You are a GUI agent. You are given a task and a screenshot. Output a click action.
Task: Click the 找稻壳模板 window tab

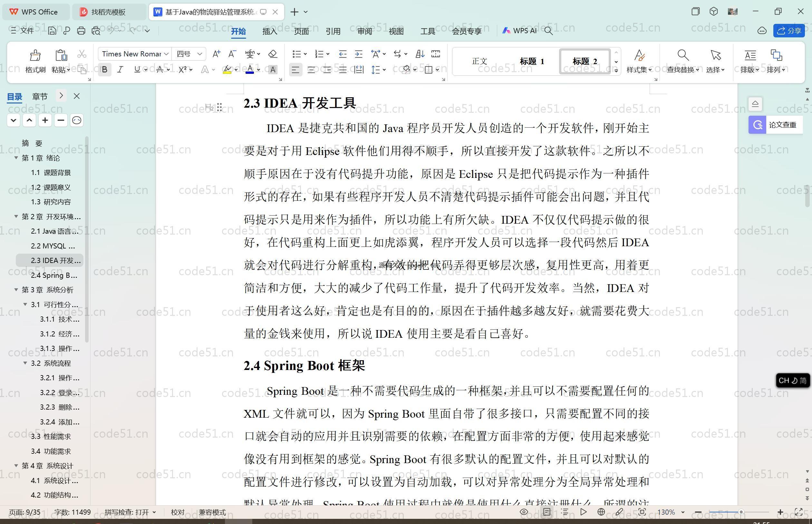[109, 12]
